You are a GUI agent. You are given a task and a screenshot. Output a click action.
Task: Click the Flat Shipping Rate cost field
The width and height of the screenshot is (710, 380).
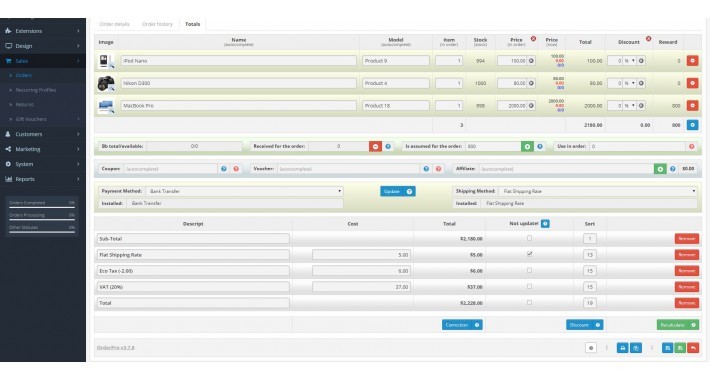(x=361, y=255)
